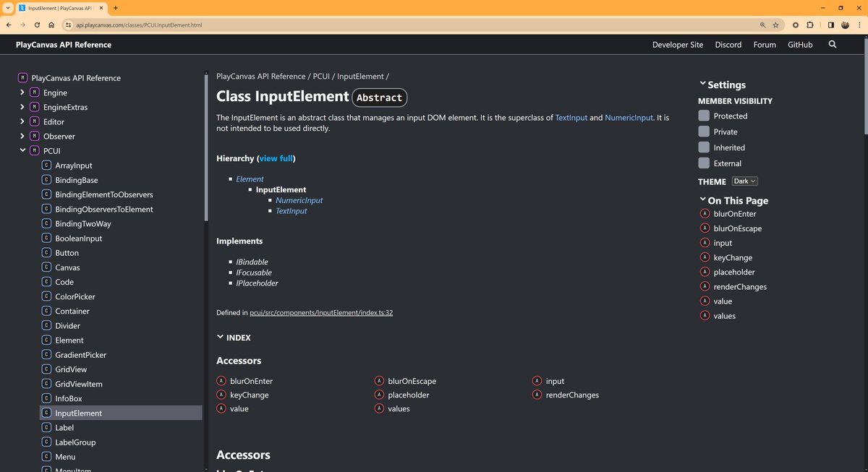Viewport: 868px width, 472px height.
Task: Jump to blurOnEscape in the index
Action: pyautogui.click(x=412, y=381)
